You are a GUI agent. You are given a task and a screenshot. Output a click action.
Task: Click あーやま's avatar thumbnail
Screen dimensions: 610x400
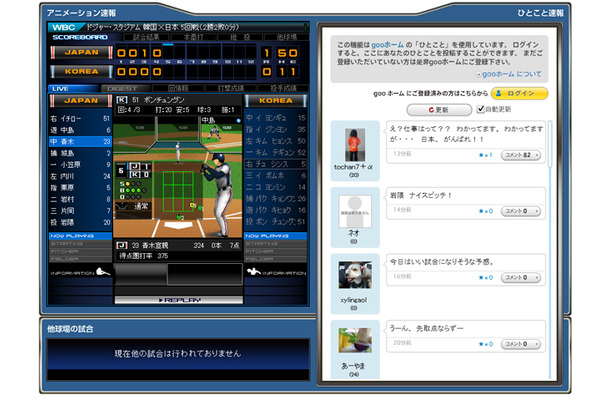pos(355,340)
